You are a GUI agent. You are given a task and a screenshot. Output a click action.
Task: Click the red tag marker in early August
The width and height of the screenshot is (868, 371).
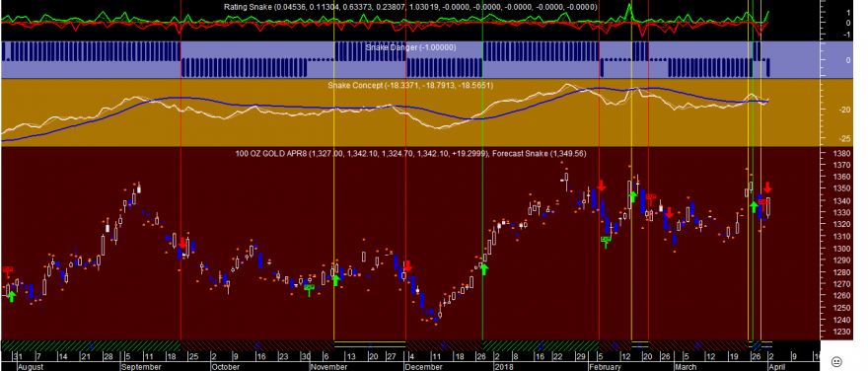tap(7, 270)
